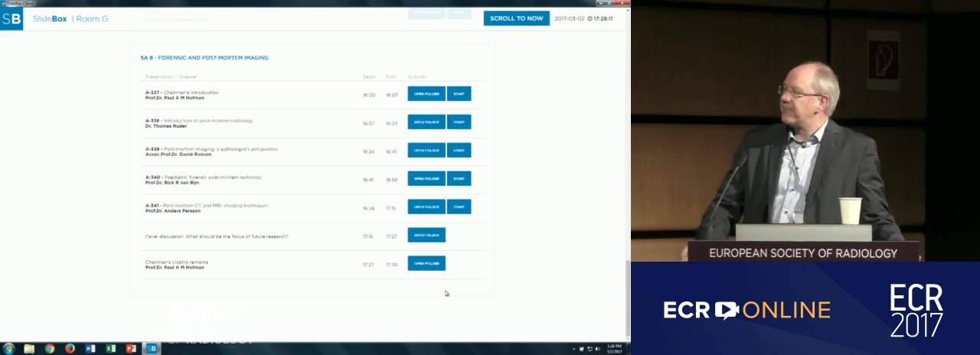Open folder for Chairman's closing remarks

426,264
